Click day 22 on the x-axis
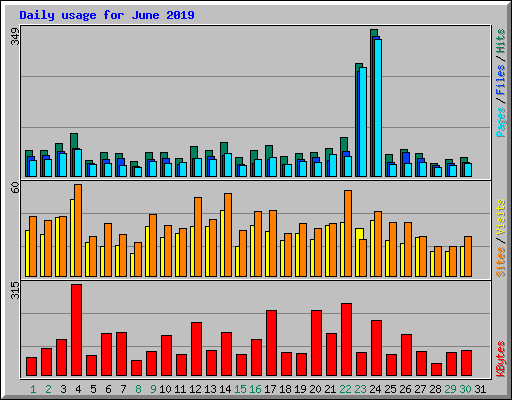Viewport: 512px width, 400px height. [x=345, y=389]
